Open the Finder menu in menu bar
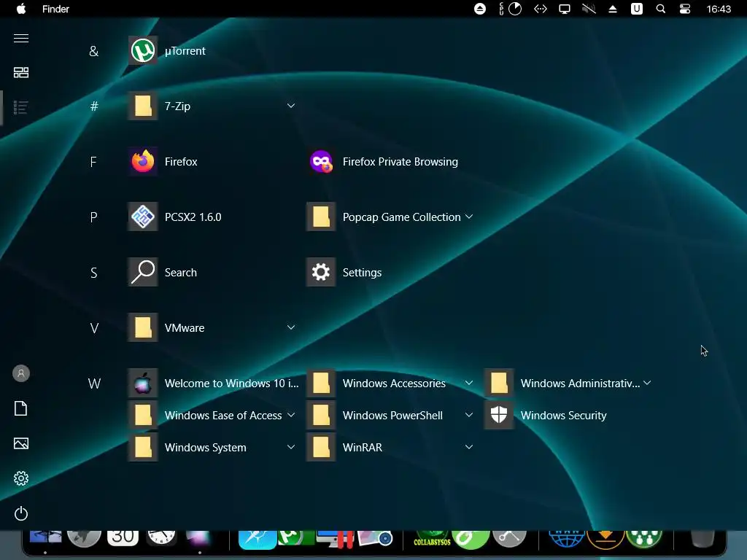 (x=55, y=9)
